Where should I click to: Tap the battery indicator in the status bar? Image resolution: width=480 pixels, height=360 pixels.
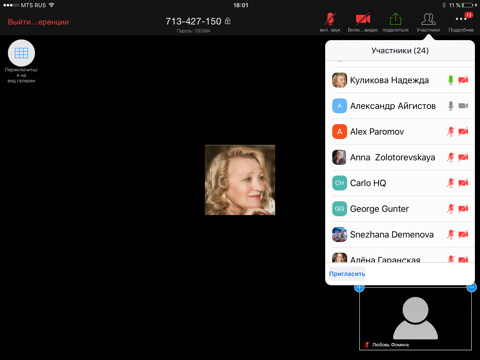[468, 5]
